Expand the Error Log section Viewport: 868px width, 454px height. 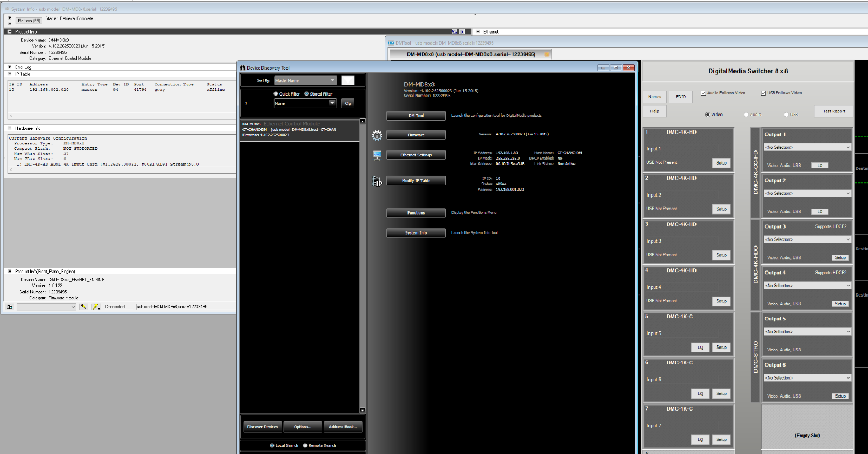point(9,67)
